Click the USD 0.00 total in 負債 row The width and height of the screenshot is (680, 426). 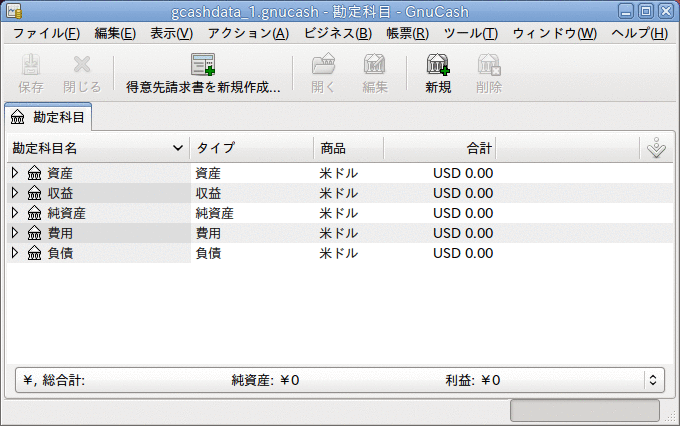(x=463, y=253)
